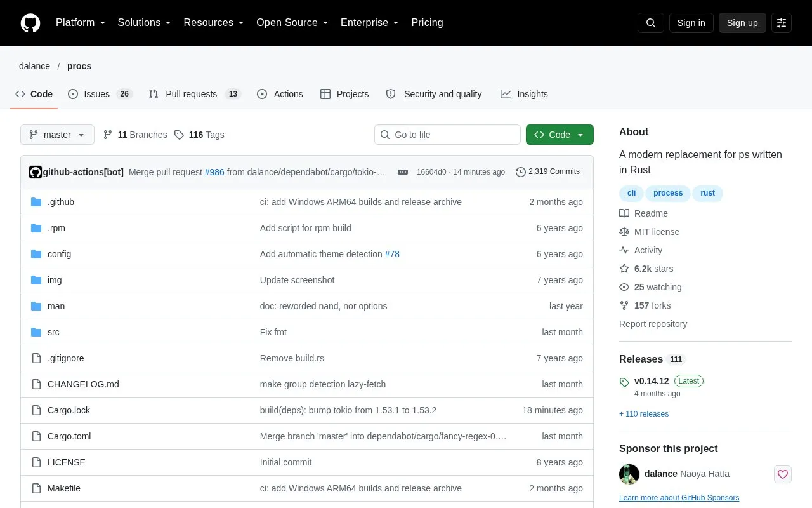Select the rust topic tag
Viewport: 812px width, 508px height.
click(708, 193)
